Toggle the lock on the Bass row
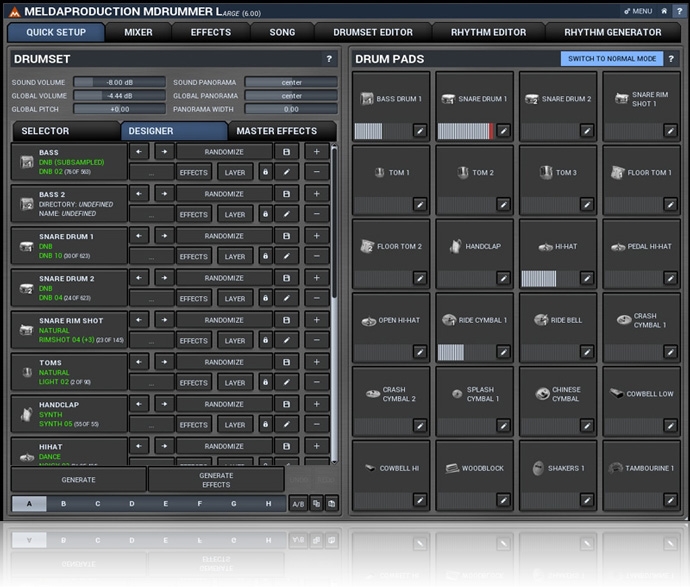Viewport: 690px width, 587px height. click(265, 172)
